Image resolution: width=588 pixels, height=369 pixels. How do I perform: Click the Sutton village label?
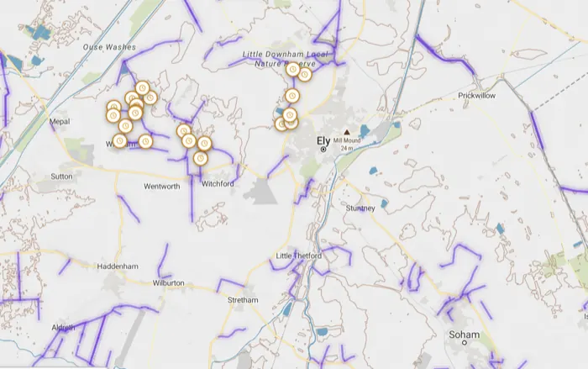pos(61,176)
